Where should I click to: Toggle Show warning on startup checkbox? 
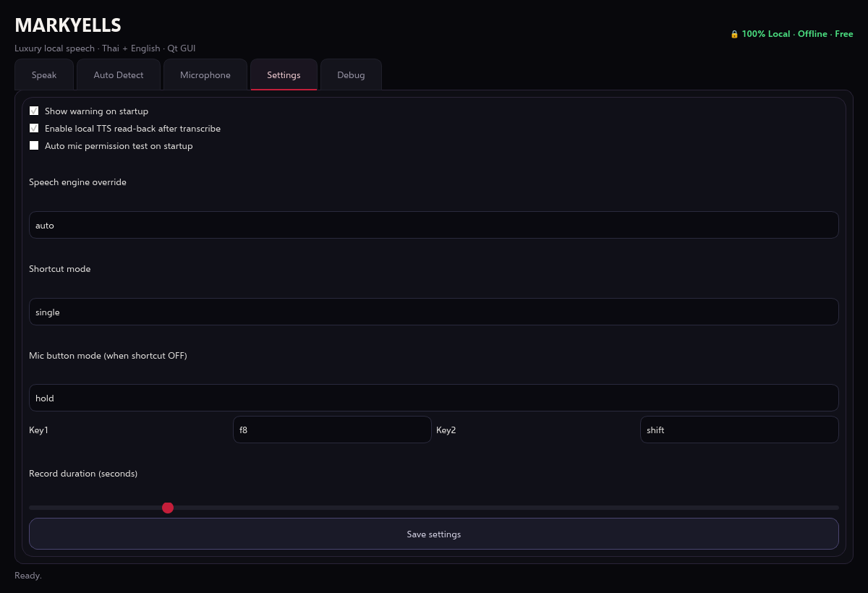tap(34, 111)
